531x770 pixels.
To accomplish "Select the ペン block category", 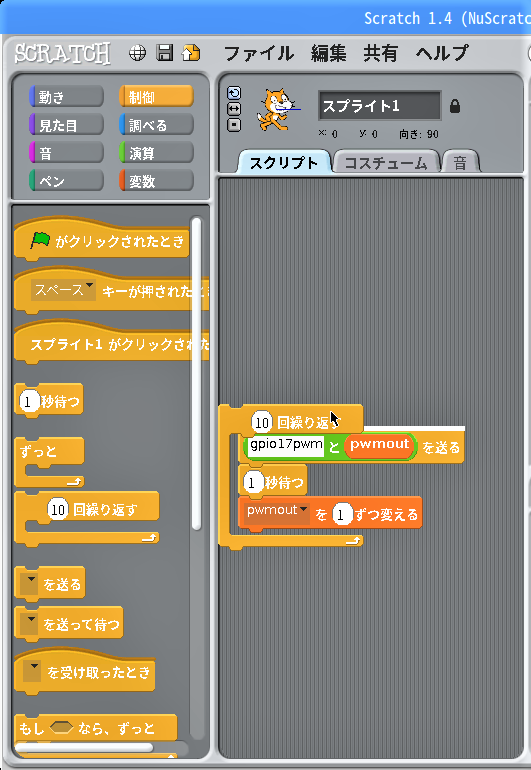I will coord(66,181).
